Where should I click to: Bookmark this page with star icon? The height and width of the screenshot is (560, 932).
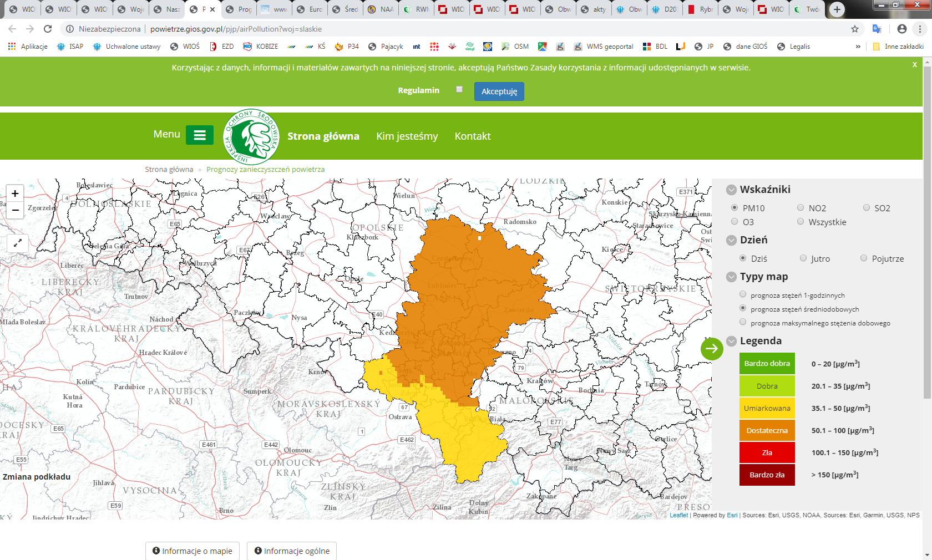tap(855, 29)
